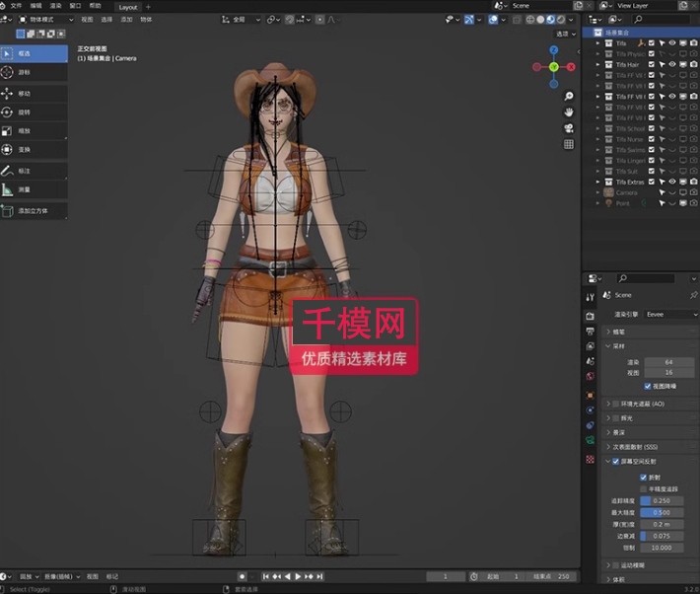The image size is (700, 594).
Task: Enable the ambient occlusion (AO) checkbox
Action: tap(616, 404)
